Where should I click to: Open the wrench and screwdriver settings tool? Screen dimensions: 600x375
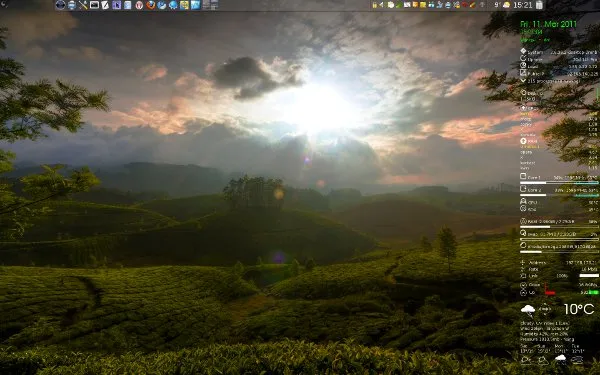pyautogui.click(x=83, y=5)
